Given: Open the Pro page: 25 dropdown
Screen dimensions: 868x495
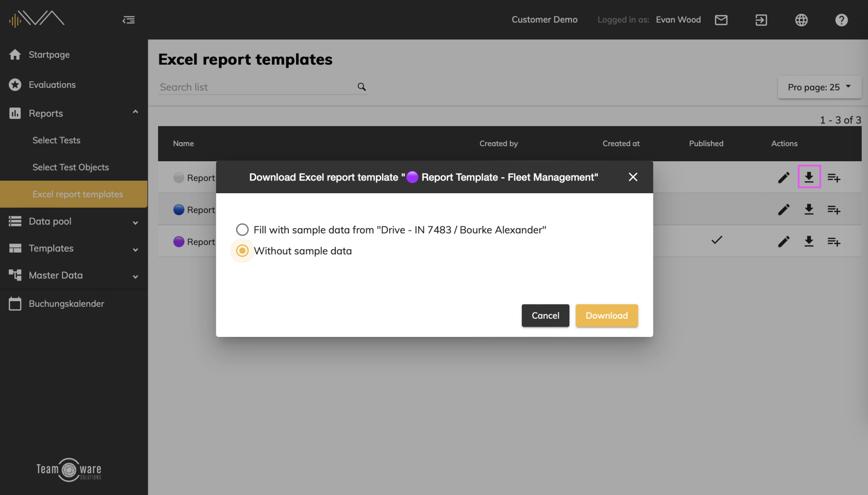Looking at the screenshot, I should (x=819, y=87).
